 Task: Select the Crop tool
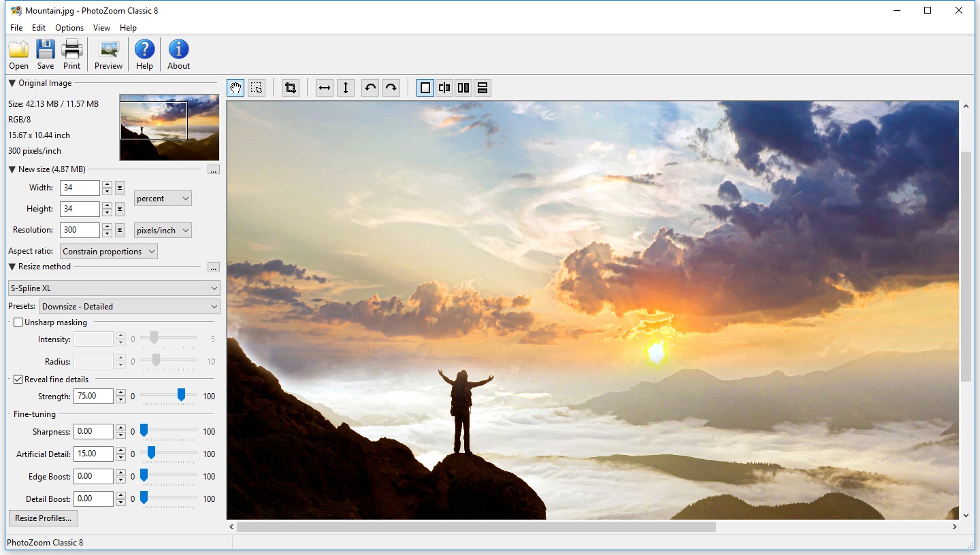[x=291, y=87]
